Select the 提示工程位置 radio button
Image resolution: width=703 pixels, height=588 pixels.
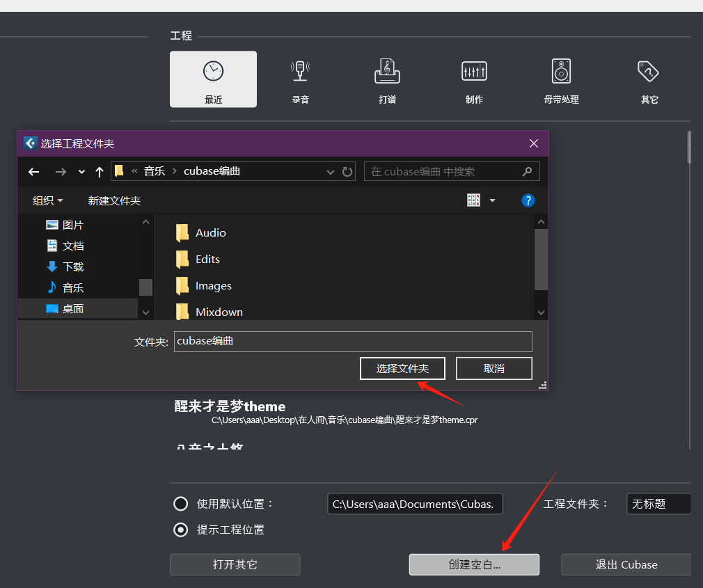180,530
